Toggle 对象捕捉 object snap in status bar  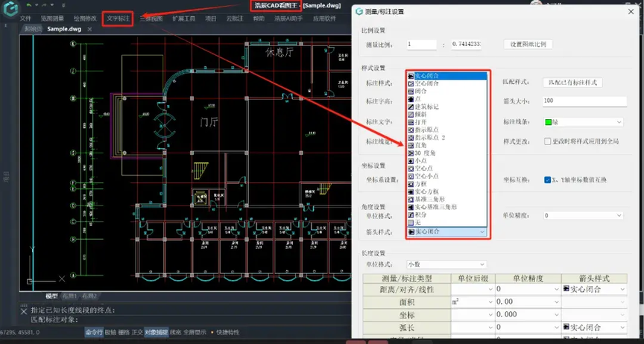[x=156, y=332]
